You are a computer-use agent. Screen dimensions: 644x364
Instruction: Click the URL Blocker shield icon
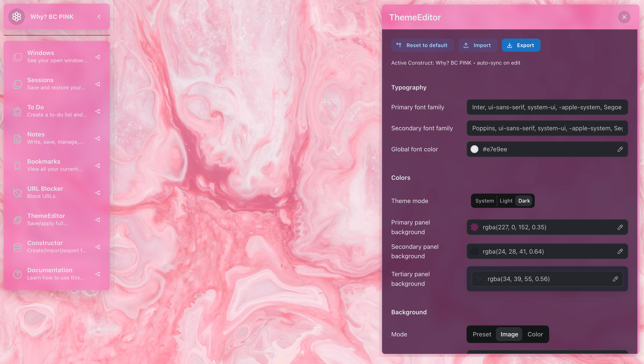tap(18, 193)
